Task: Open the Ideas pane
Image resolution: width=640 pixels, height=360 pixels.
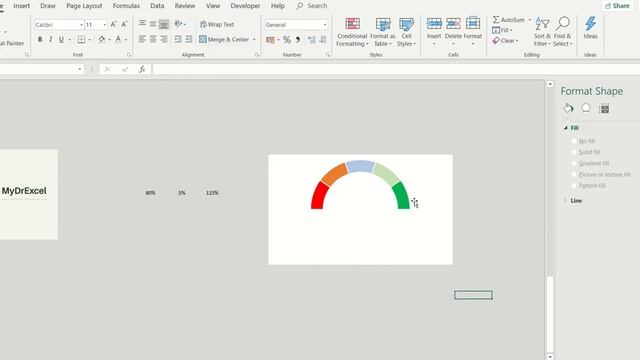Action: pyautogui.click(x=590, y=28)
